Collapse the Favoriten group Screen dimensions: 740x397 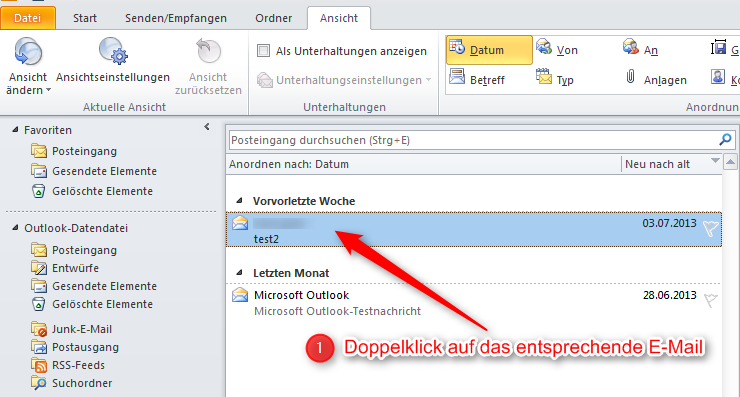[15, 129]
